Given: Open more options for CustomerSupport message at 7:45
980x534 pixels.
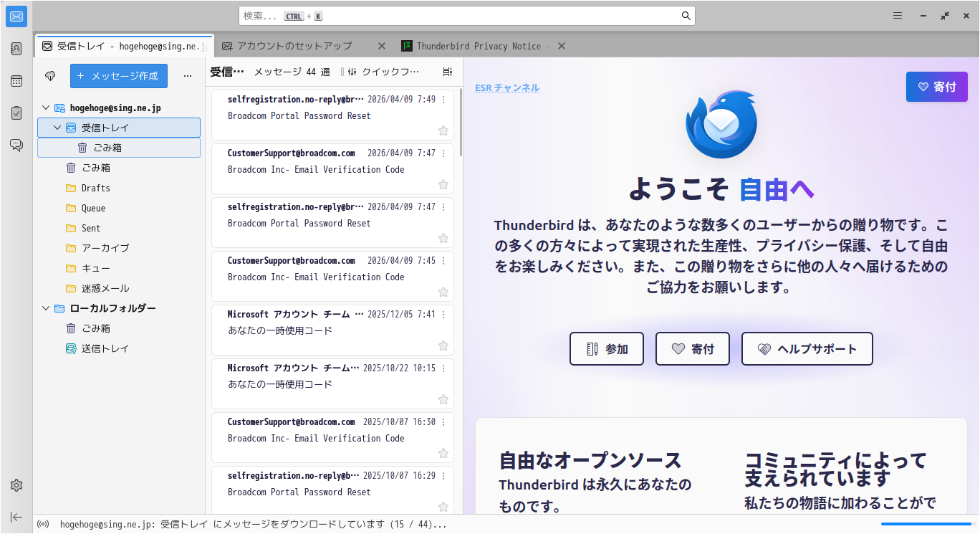Looking at the screenshot, I should (x=443, y=261).
